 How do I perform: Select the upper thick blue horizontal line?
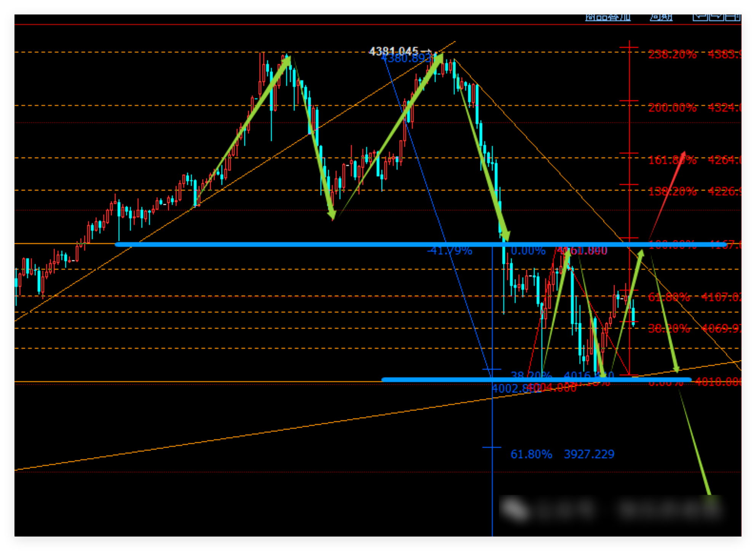[x=305, y=244]
